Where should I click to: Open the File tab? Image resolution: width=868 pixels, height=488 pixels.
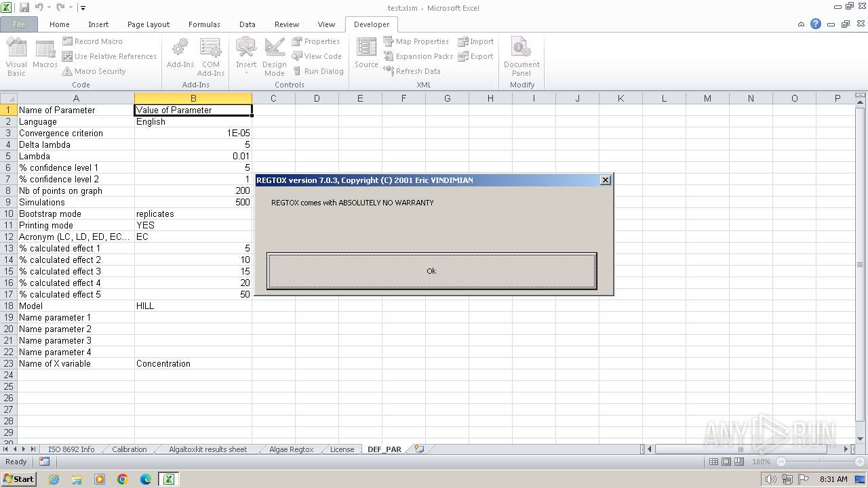click(19, 24)
